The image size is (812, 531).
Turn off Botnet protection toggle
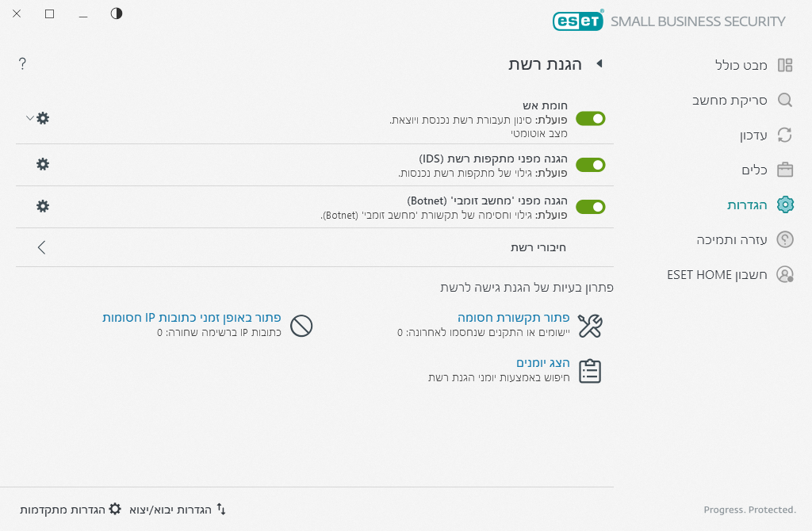(x=590, y=207)
